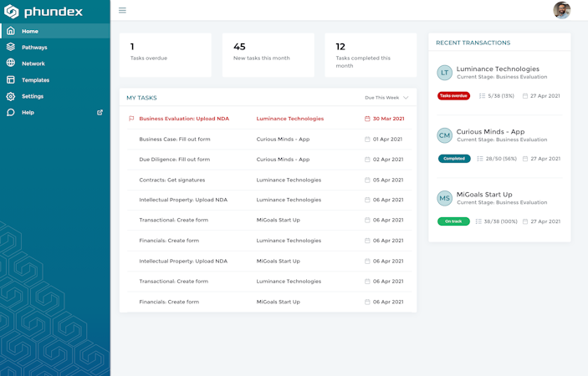Click the Pathways layers icon

[x=11, y=47]
